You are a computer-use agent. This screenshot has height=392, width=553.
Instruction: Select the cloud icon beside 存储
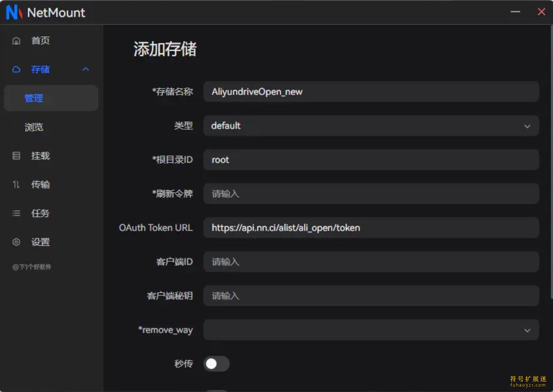click(x=16, y=69)
